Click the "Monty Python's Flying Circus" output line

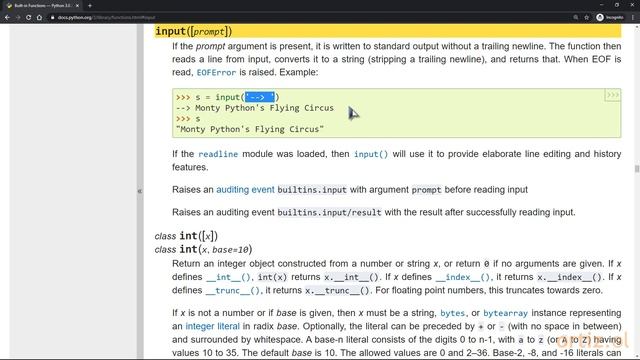pyautogui.click(x=250, y=129)
